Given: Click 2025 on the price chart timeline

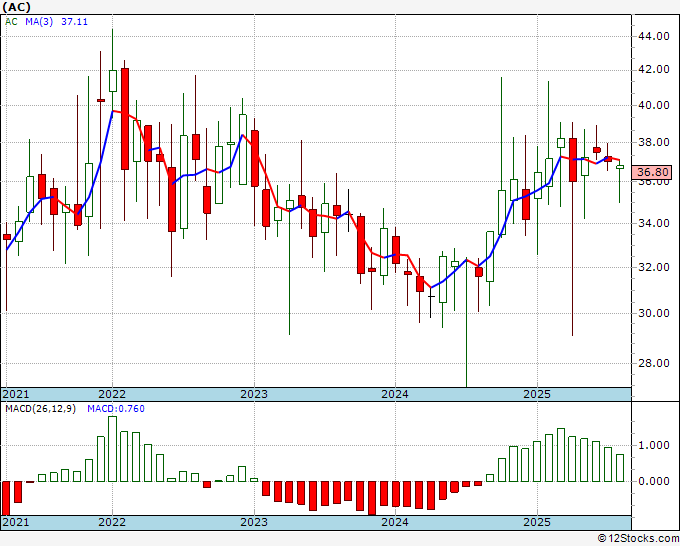Looking at the screenshot, I should pyautogui.click(x=537, y=394).
